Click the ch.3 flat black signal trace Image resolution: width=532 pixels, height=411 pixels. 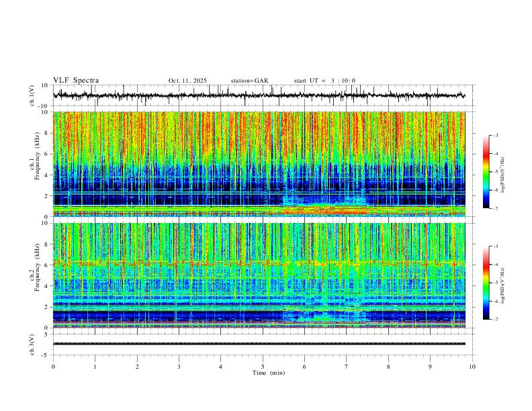[x=259, y=344]
